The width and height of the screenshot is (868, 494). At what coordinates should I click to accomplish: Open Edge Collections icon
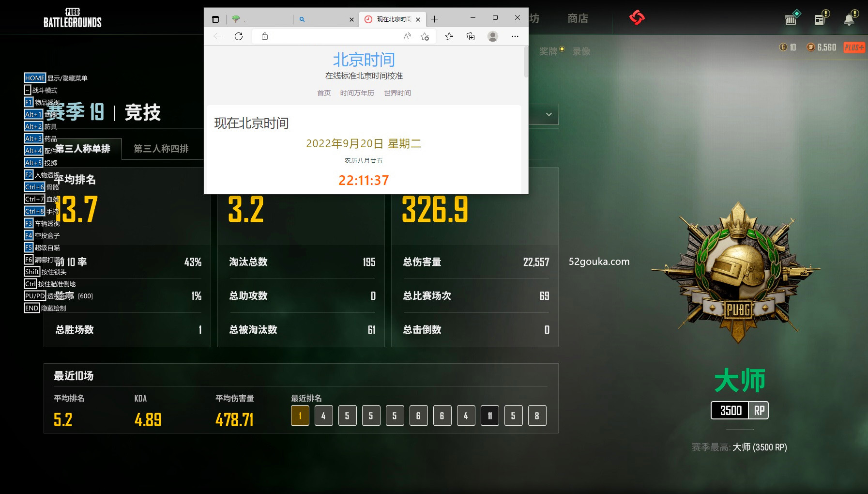[x=470, y=36]
